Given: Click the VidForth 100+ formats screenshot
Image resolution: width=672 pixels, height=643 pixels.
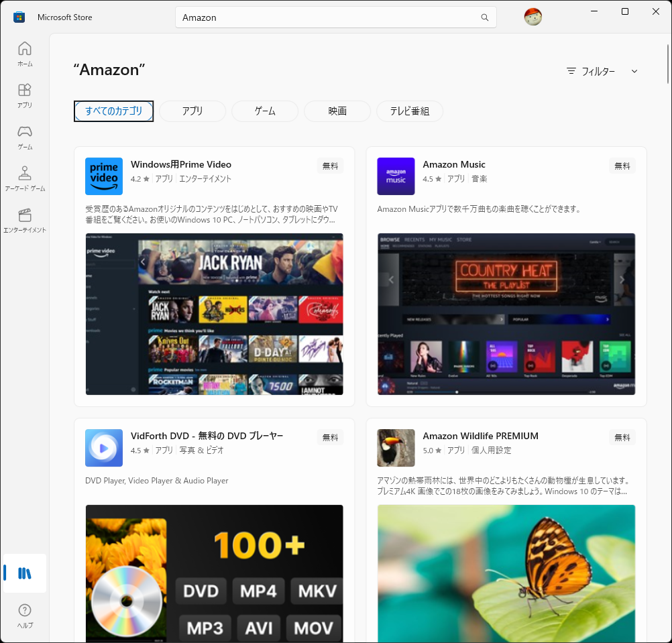Looking at the screenshot, I should coord(215,573).
